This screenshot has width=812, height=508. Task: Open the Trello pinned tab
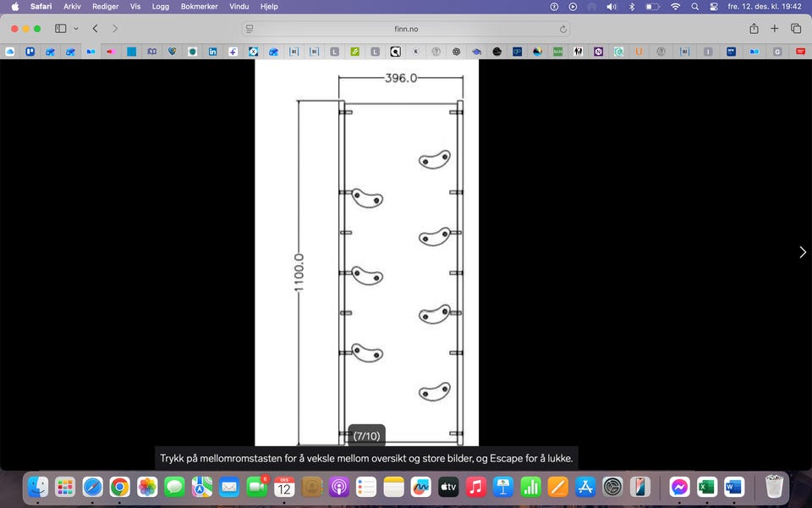click(x=30, y=52)
